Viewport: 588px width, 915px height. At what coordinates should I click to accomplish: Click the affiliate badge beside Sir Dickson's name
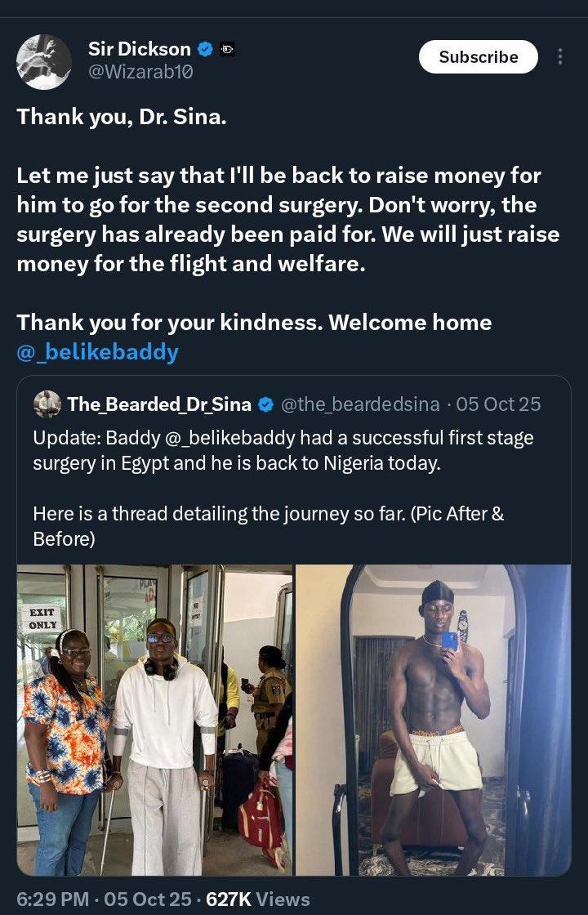coord(226,50)
